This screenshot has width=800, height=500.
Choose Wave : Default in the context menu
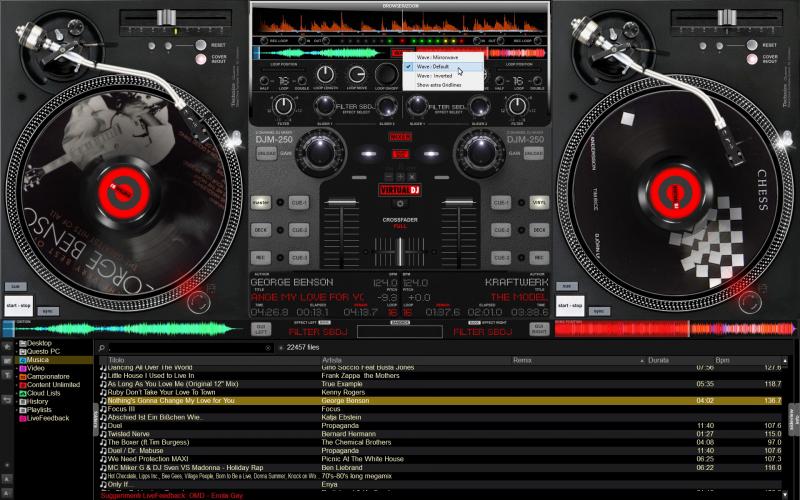443,66
